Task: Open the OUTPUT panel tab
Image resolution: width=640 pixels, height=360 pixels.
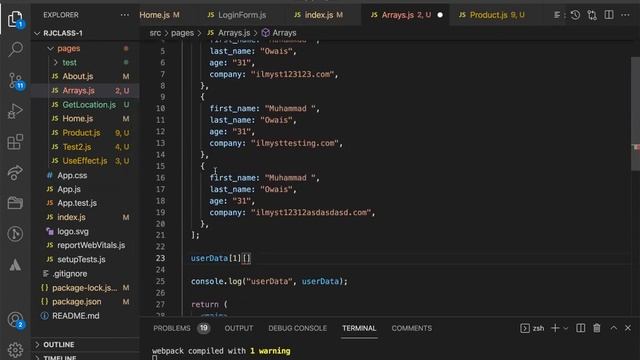Action: tap(239, 328)
